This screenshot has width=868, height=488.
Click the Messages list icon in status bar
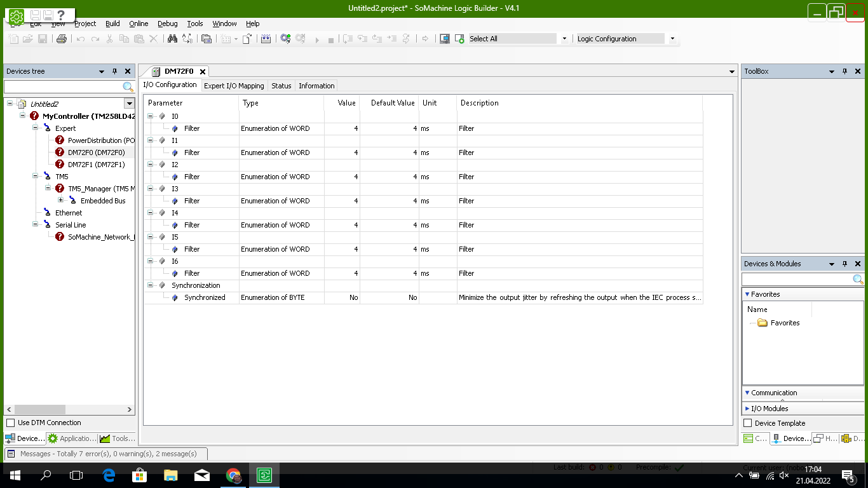[x=11, y=454]
